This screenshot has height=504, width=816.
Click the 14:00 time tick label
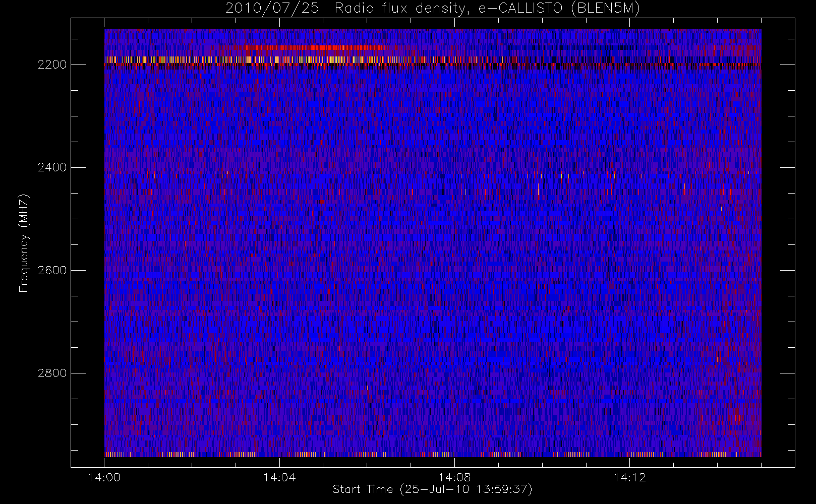pyautogui.click(x=104, y=477)
